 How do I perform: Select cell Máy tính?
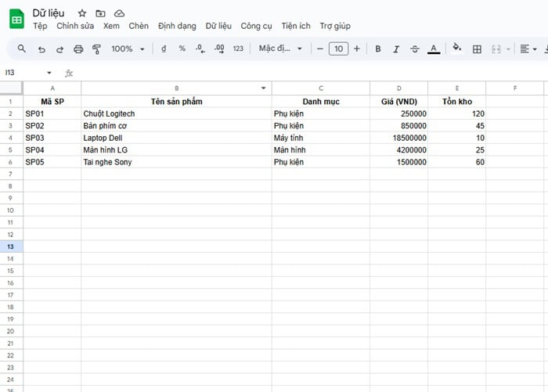[321, 138]
